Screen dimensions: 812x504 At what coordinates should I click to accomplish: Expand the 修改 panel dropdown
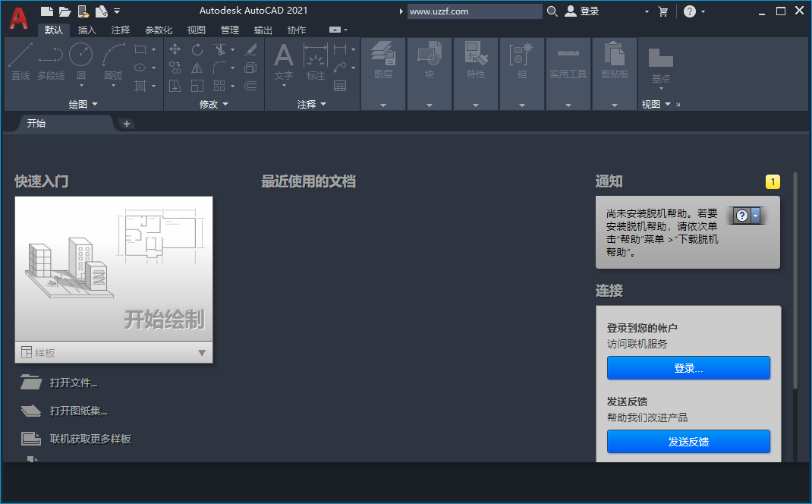[226, 104]
